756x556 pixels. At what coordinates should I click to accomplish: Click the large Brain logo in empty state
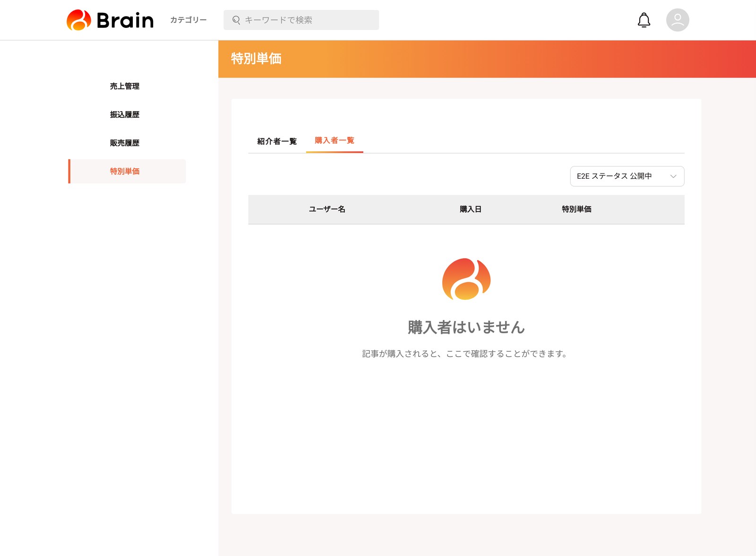point(466,279)
